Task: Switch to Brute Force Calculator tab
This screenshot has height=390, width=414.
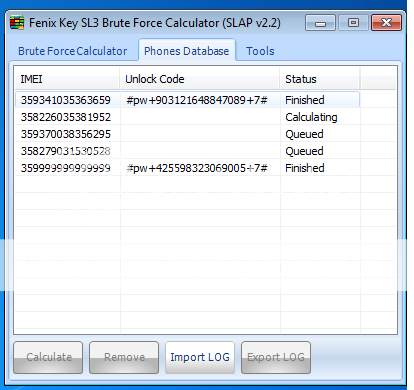Action: point(73,51)
